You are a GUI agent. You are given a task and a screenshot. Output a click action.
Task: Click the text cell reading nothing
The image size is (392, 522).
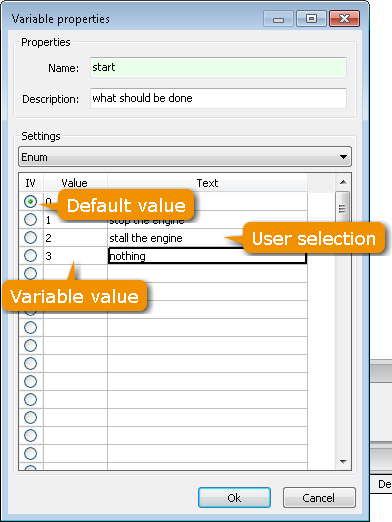point(207,256)
